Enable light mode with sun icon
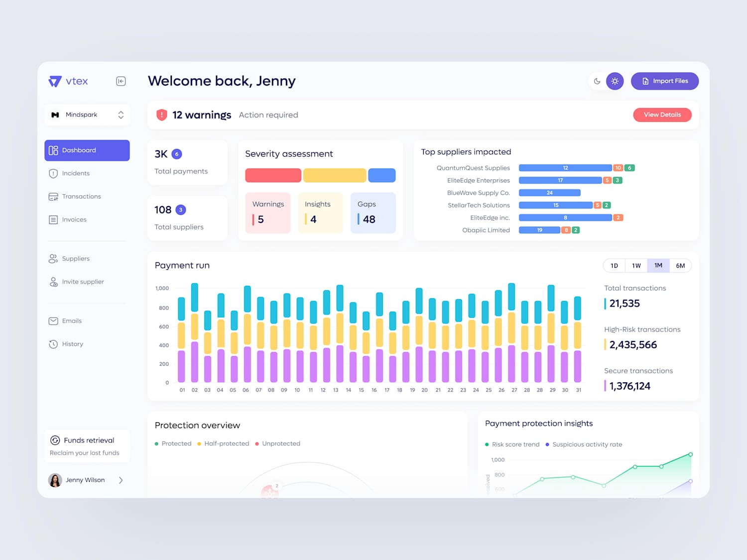747x560 pixels. pos(615,81)
